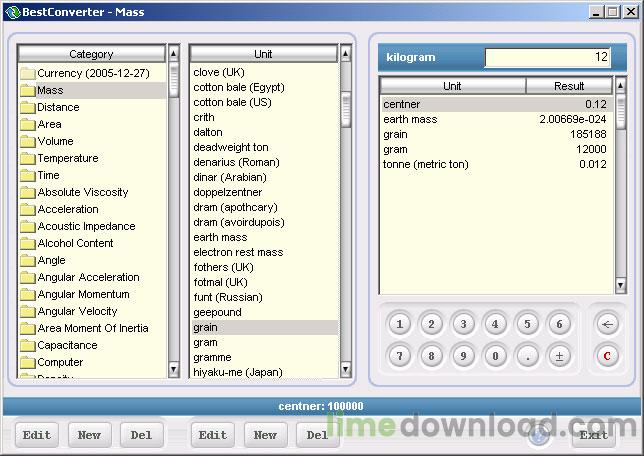Viewport: 644px width, 456px height.
Task: Click the Category column header
Action: click(91, 54)
